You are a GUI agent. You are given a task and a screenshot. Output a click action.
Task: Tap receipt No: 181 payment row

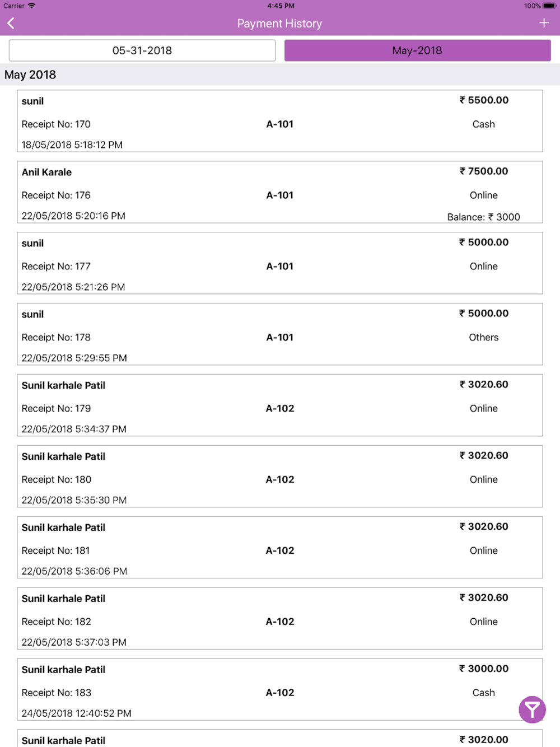pos(280,548)
